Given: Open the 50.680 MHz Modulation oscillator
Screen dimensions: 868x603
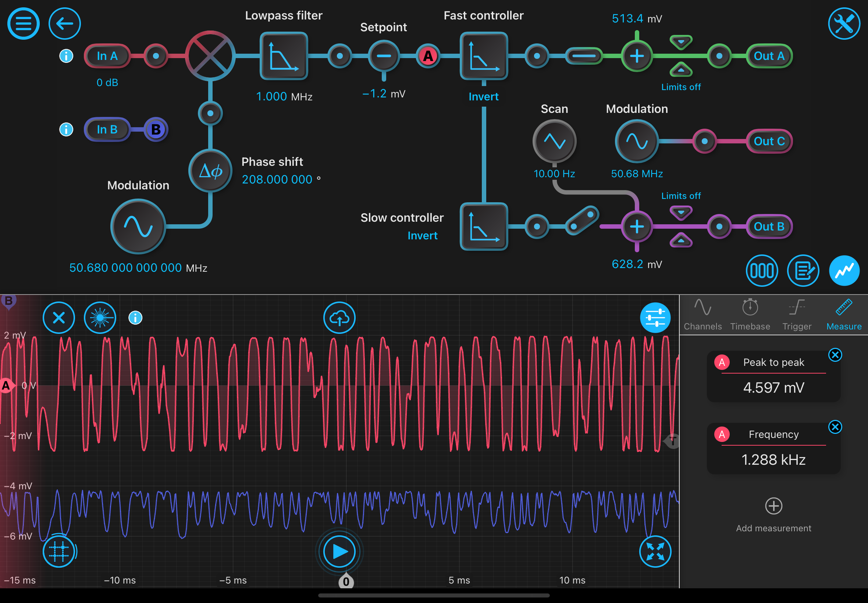Looking at the screenshot, I should point(138,226).
